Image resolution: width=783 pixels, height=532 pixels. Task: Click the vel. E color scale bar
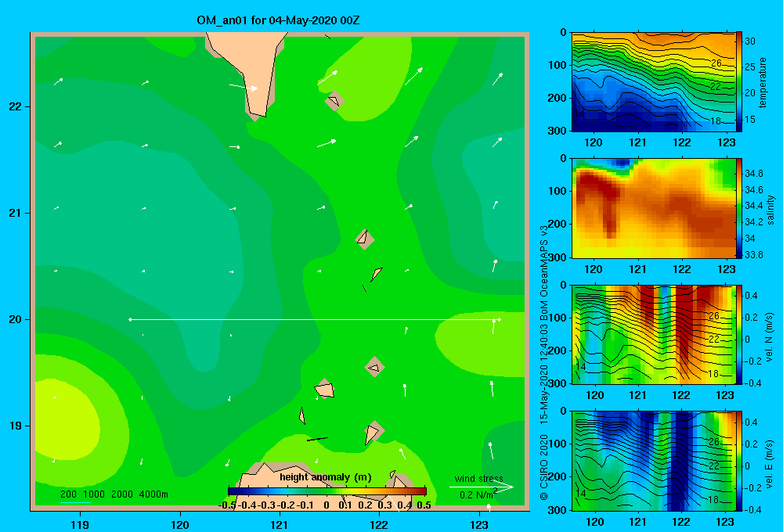(739, 461)
